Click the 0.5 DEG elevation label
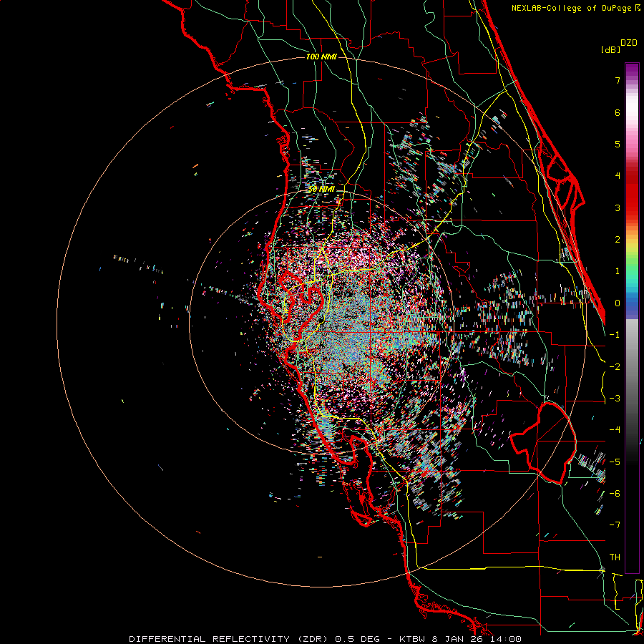Viewport: 644px width, 644px height. click(x=356, y=639)
